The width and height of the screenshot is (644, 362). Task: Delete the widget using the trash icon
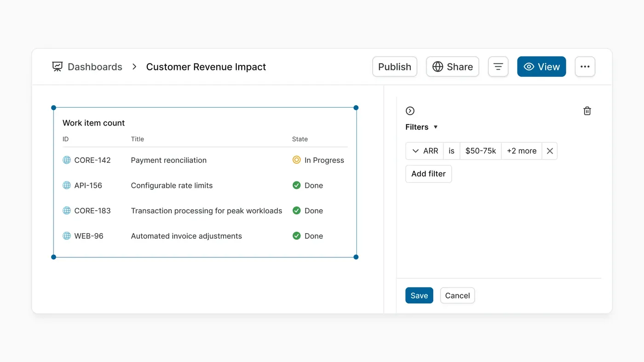pos(587,111)
